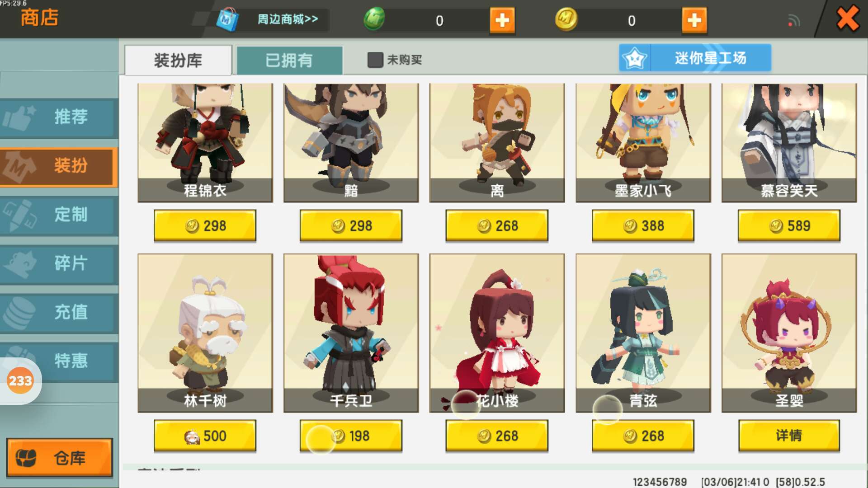The image size is (868, 488).
Task: Follow the 周边商城>> link
Action: click(x=288, y=19)
